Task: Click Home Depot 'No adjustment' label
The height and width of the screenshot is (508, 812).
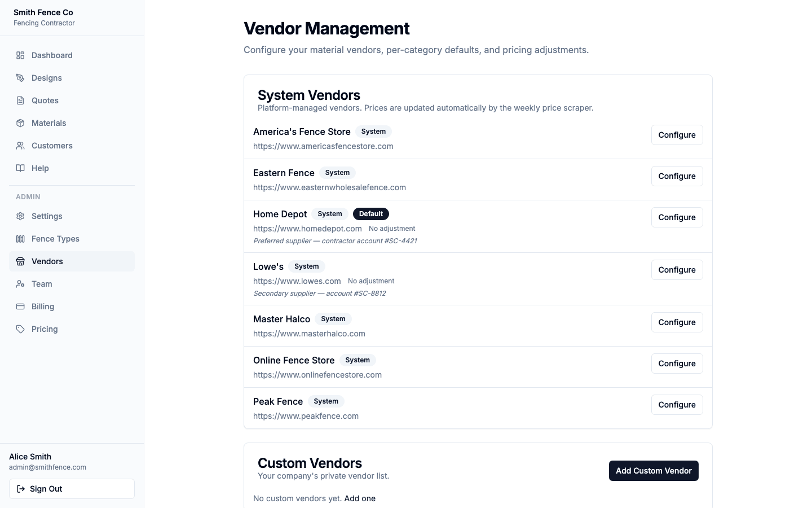Action: click(392, 229)
